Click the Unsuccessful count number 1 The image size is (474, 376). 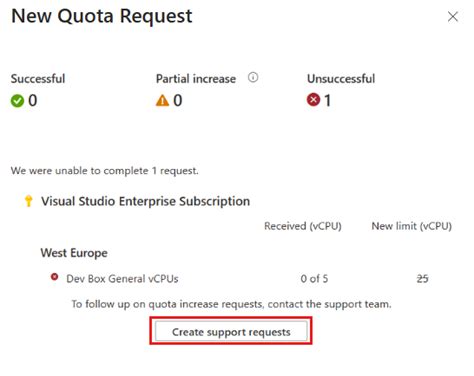[327, 100]
